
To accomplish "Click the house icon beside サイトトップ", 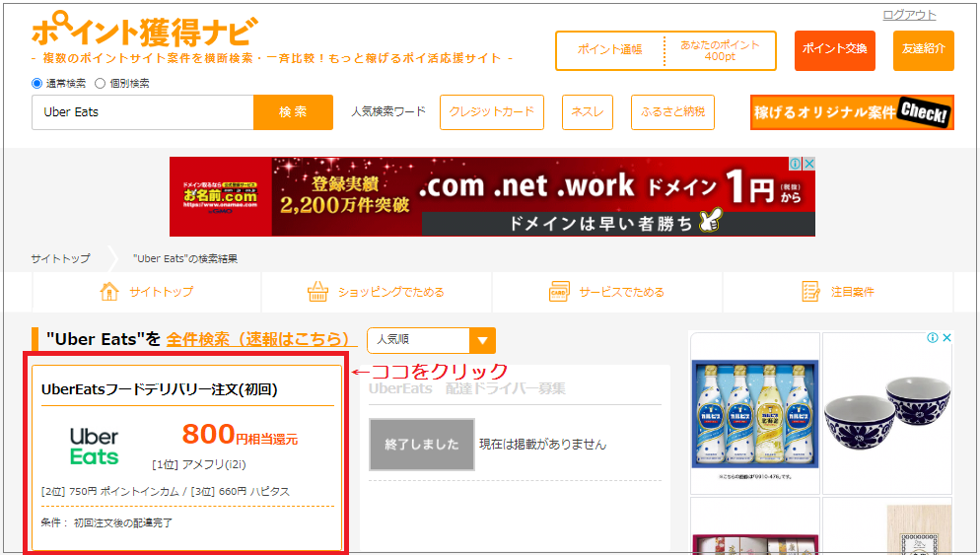I will (x=108, y=291).
